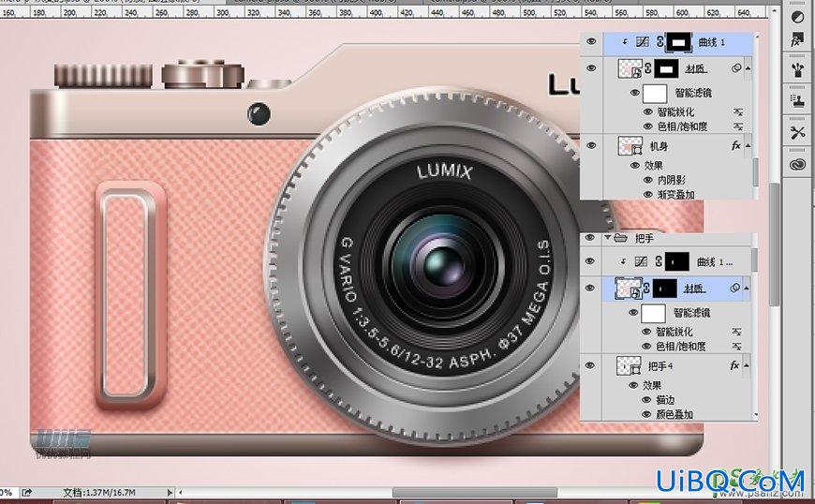Toggle visibility of 智能滤镜 above 机身
Screen dimensions: 815x504
click(634, 93)
